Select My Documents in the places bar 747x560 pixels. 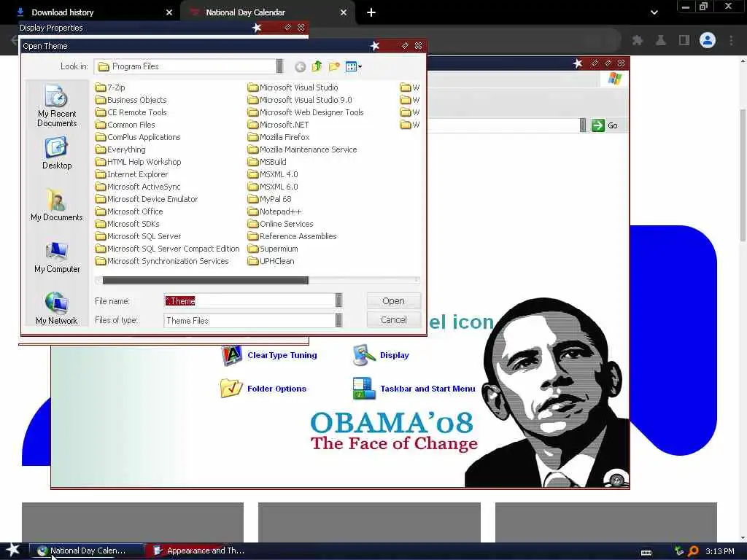click(57, 205)
